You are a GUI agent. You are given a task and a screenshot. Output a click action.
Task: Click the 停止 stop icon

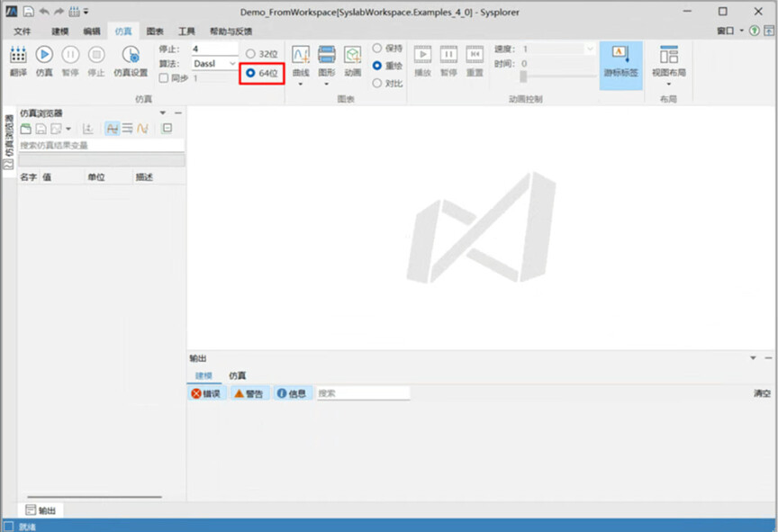[96, 55]
